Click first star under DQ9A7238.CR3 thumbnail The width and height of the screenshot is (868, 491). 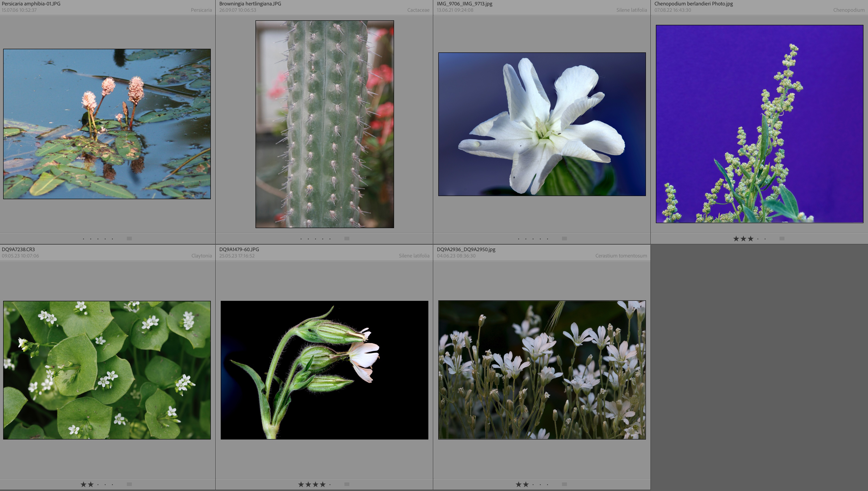[83, 484]
